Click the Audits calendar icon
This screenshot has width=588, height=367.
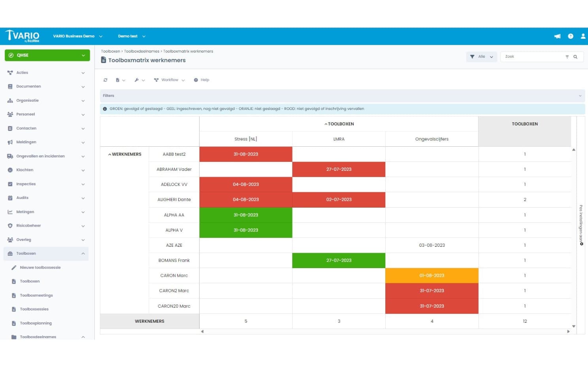10,198
